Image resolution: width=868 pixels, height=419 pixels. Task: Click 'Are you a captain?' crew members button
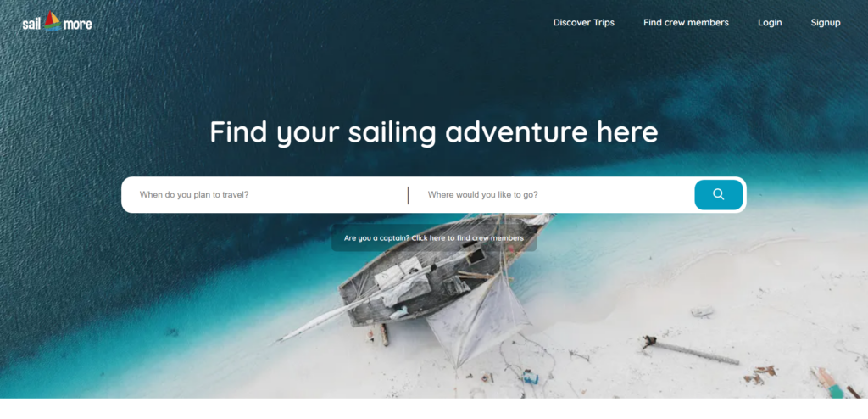[434, 237]
